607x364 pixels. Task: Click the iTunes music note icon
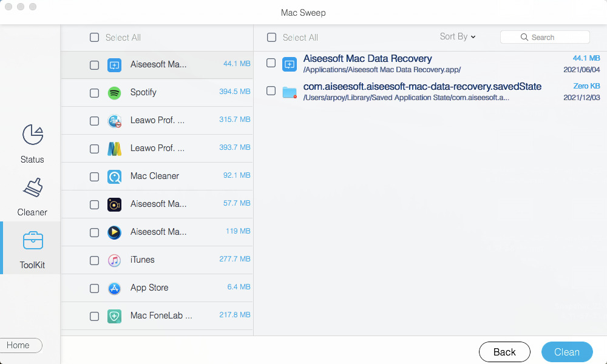pyautogui.click(x=114, y=260)
